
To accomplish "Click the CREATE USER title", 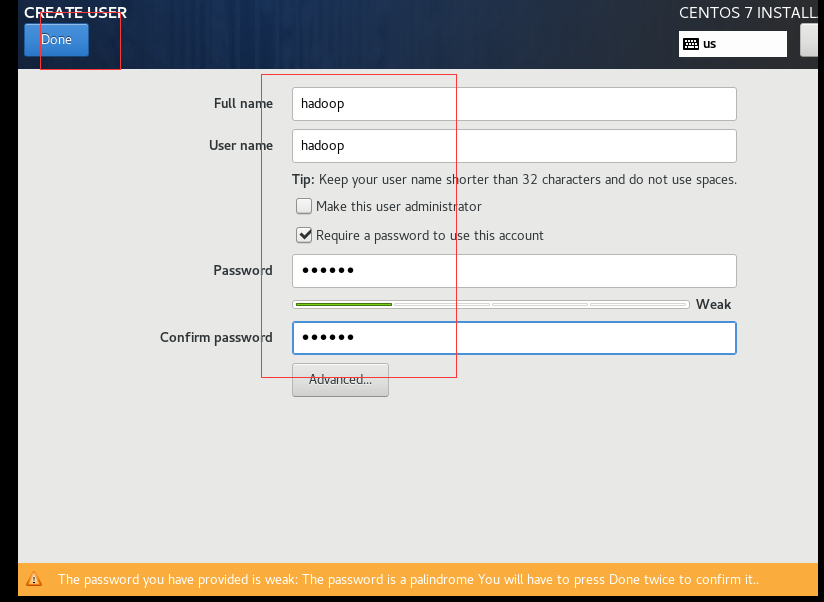I will pos(76,12).
